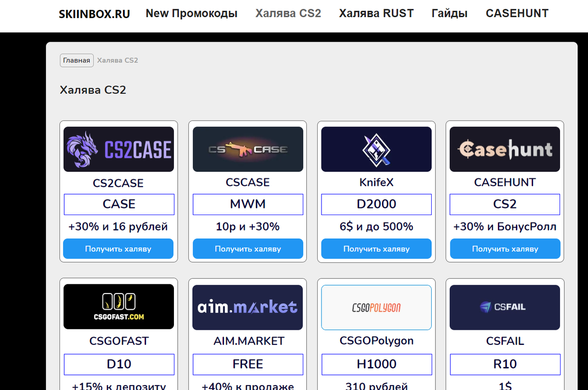Click the CS2CASE dragon logo banner
The width and height of the screenshot is (588, 390).
coord(119,149)
